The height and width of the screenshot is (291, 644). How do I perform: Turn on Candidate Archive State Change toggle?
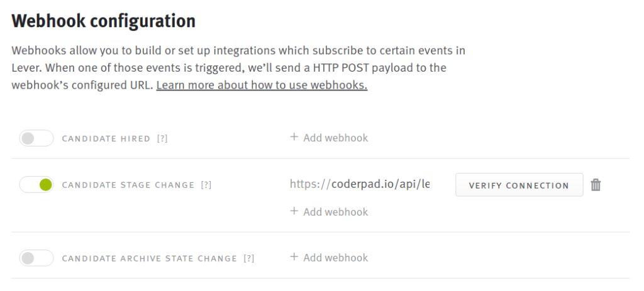click(x=36, y=258)
